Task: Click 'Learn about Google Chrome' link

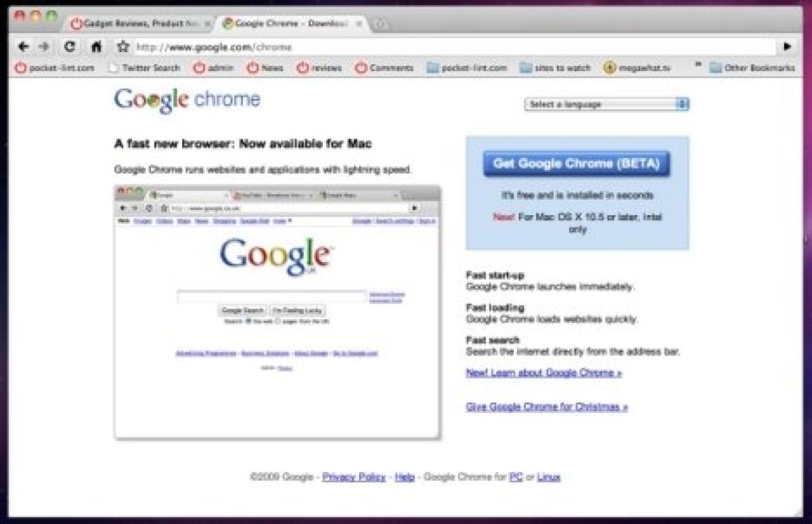Action: coord(543,372)
